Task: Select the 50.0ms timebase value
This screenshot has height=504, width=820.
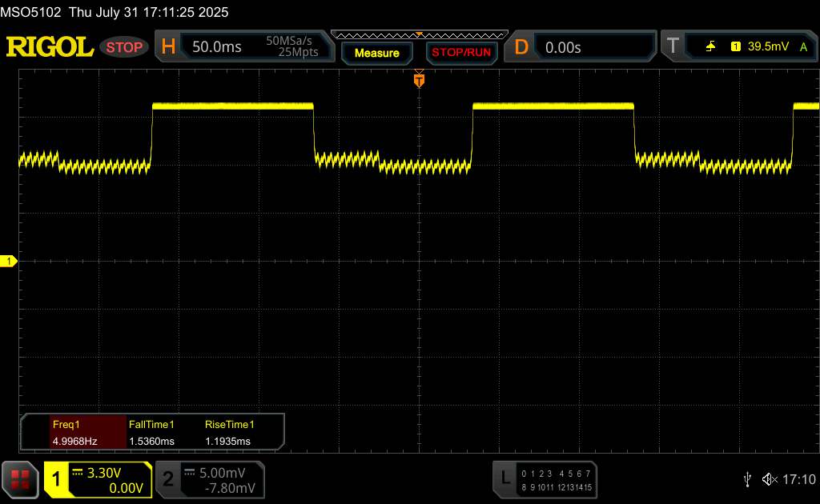Action: 217,47
